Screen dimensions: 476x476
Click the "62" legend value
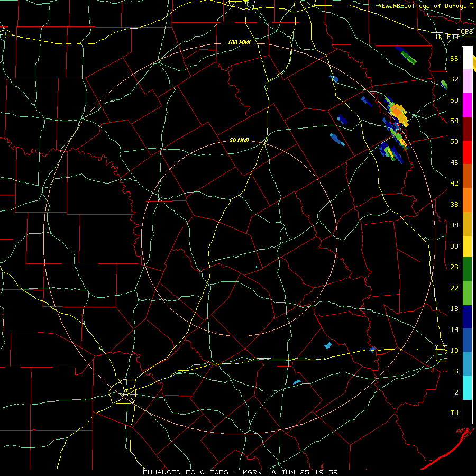pyautogui.click(x=454, y=79)
